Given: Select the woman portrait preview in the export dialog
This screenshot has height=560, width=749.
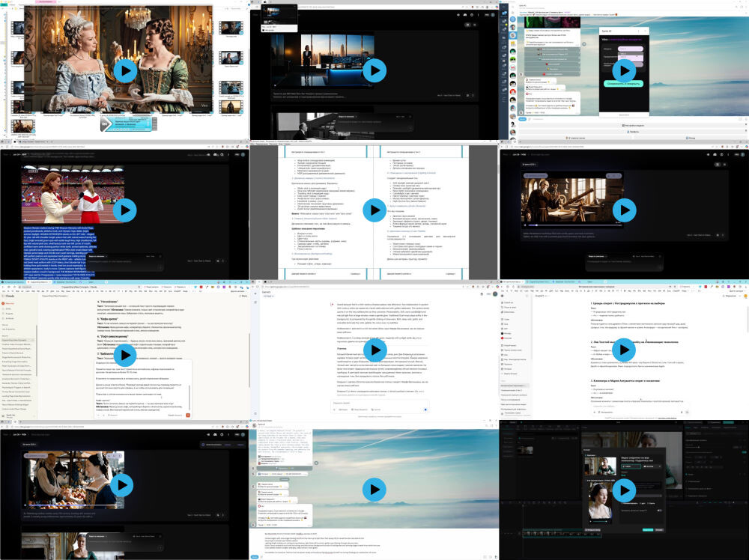Looking at the screenshot, I should click(599, 501).
